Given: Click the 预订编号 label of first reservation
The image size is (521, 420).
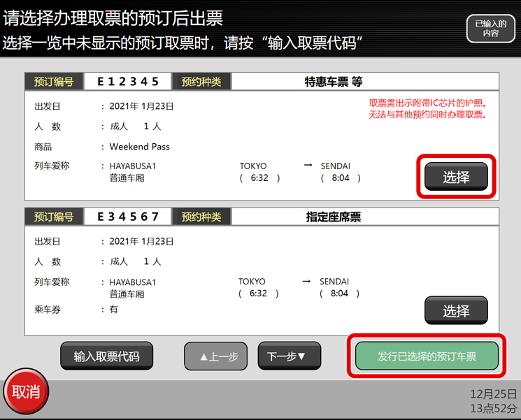Looking at the screenshot, I should 54,82.
